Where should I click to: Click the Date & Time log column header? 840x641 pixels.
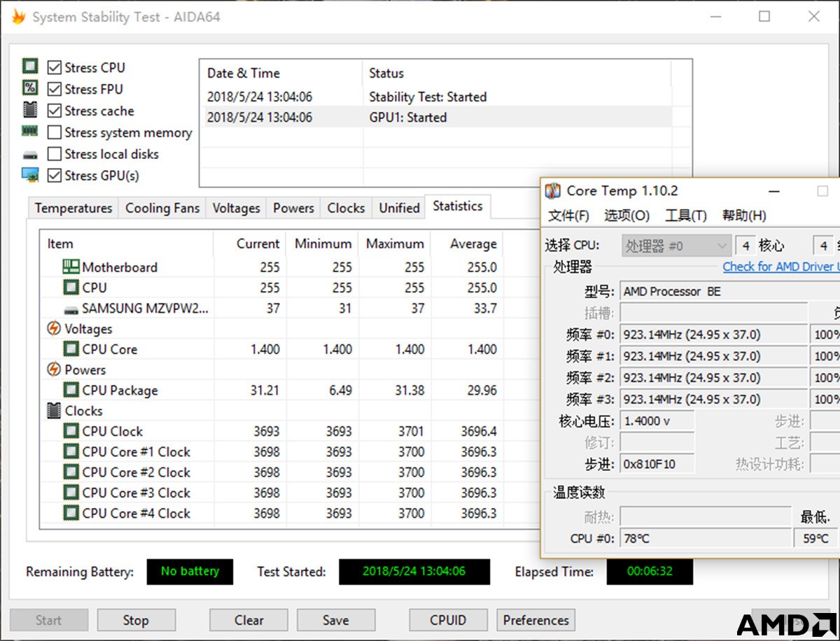(x=281, y=73)
